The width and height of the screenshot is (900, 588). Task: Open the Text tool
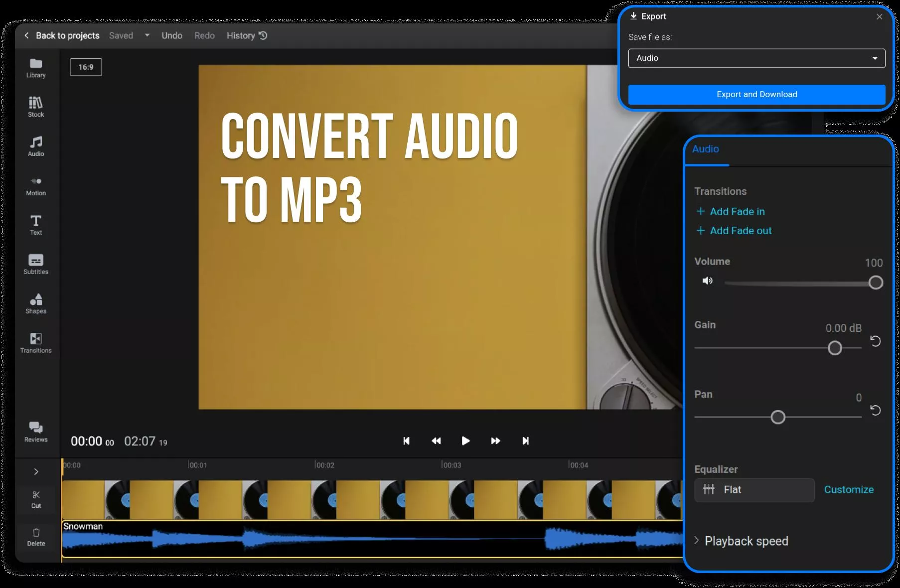pyautogui.click(x=35, y=224)
